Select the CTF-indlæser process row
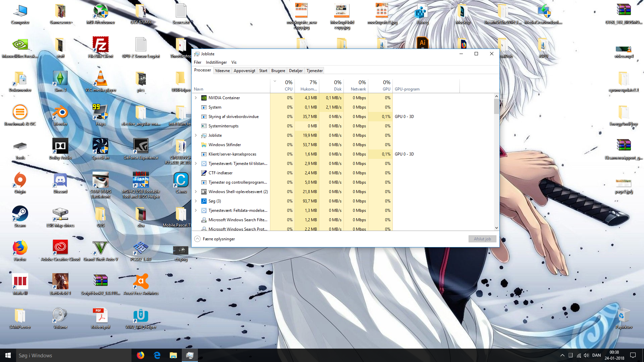Viewport: 644px width, 362px height. click(x=343, y=173)
